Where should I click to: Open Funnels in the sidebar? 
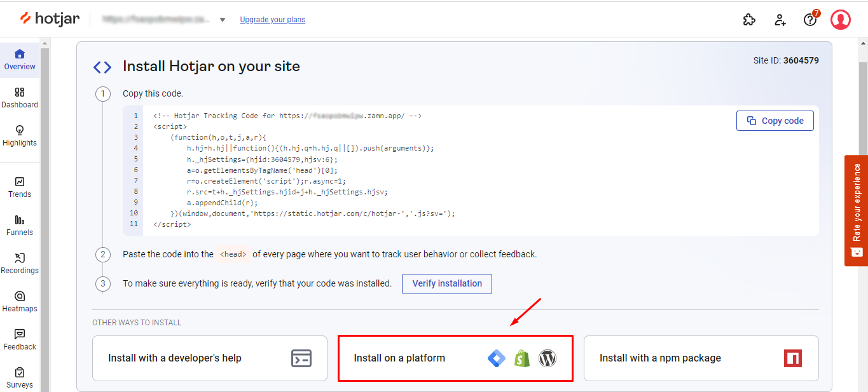click(20, 226)
